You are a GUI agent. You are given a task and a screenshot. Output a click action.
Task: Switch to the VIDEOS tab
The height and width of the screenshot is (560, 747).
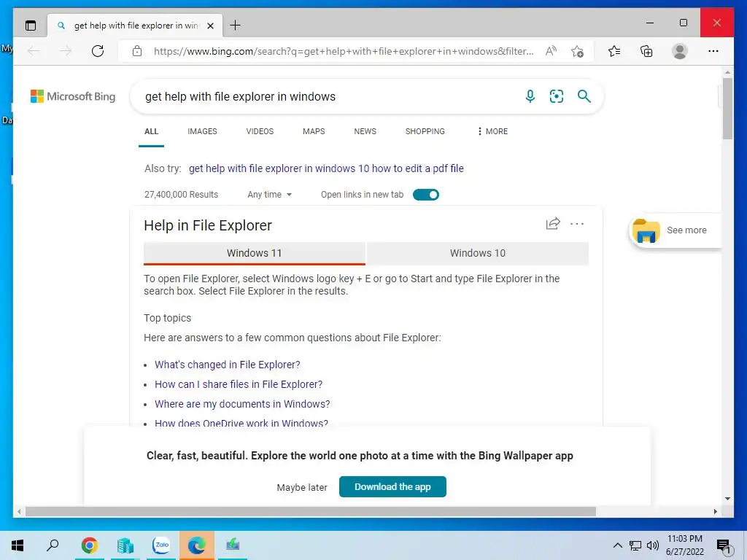[260, 131]
